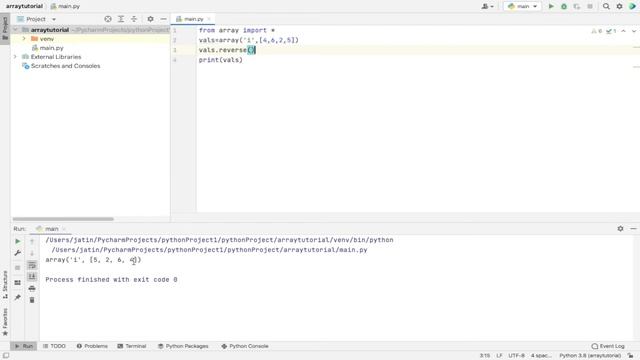Hide Run panel with minus icon
The image size is (640, 360).
coord(633,229)
